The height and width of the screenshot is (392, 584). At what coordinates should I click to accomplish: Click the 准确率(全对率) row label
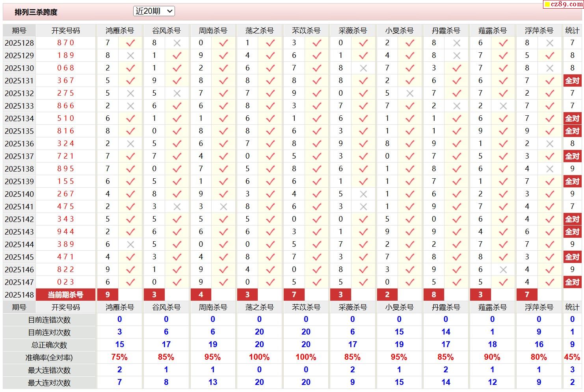click(49, 358)
